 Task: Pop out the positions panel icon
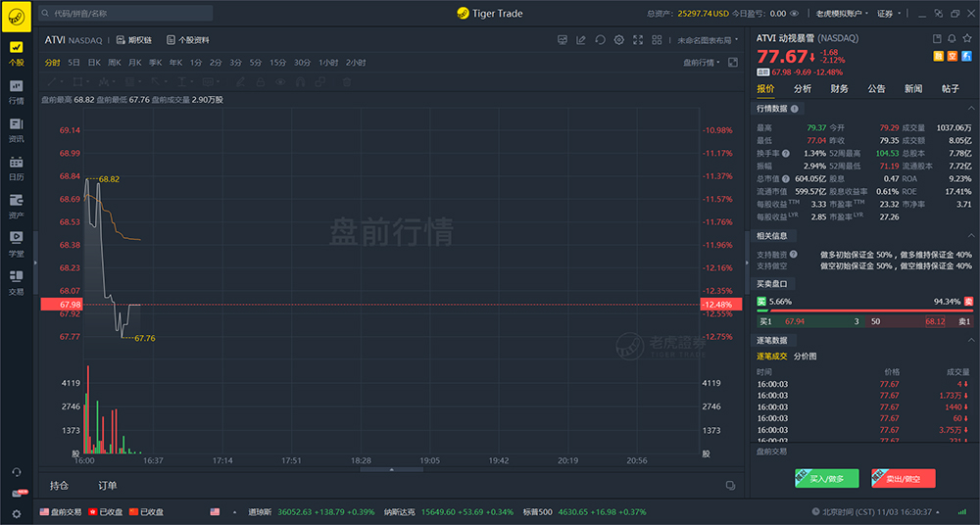click(730, 486)
